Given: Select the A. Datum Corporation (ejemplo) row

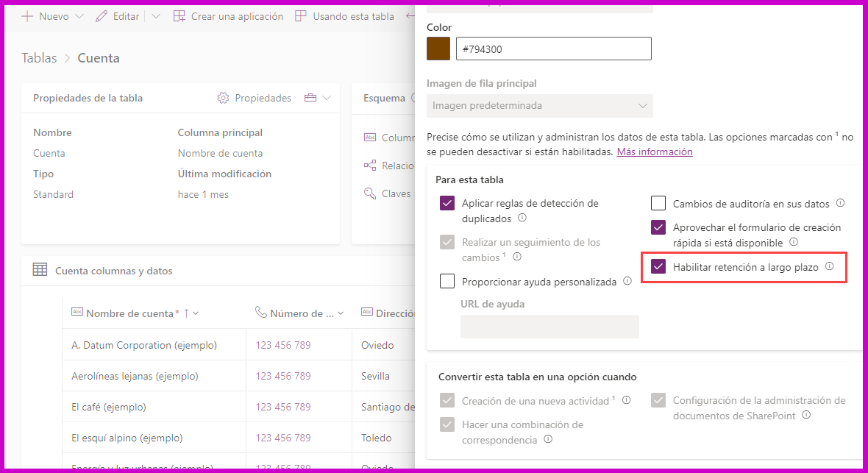Looking at the screenshot, I should (x=144, y=345).
